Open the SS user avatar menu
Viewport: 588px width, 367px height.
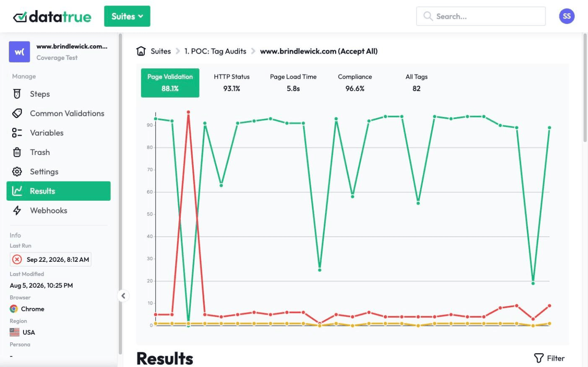pos(567,16)
